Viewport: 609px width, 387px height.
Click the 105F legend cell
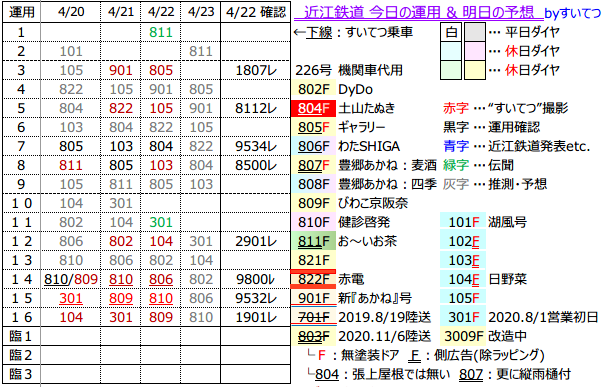click(x=463, y=298)
